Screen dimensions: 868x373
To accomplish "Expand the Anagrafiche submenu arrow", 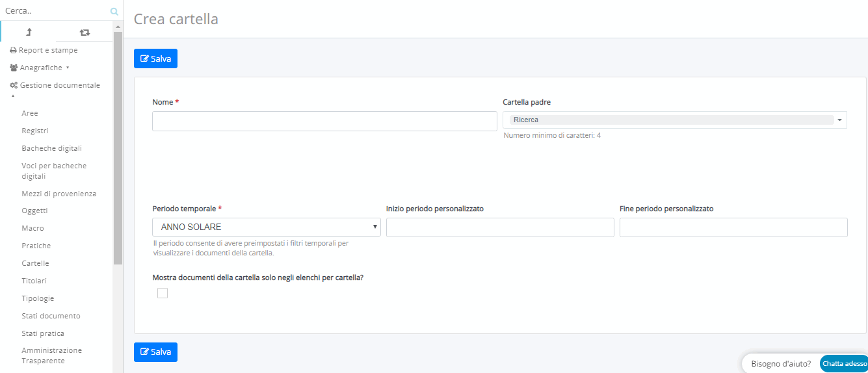I will pos(68,68).
